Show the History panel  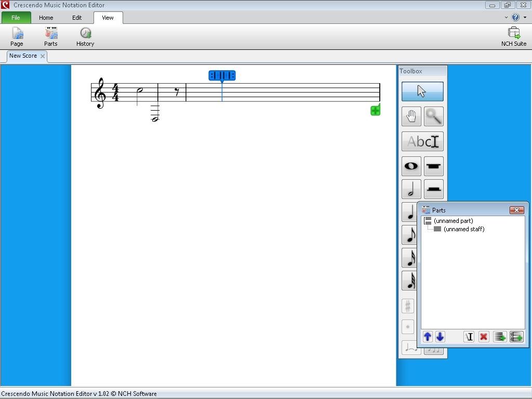[x=85, y=37]
